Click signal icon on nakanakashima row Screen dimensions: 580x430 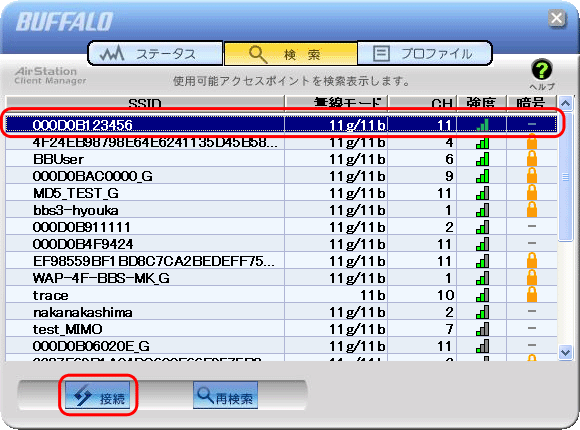[482, 312]
